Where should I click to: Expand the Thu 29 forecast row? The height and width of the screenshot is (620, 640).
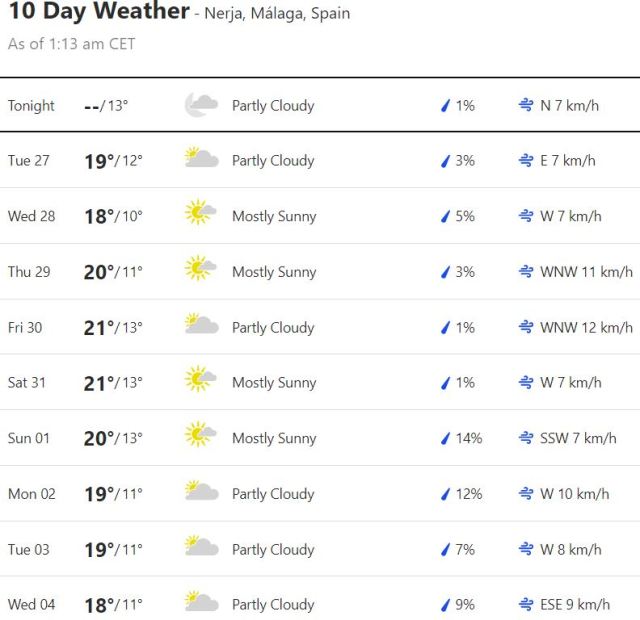[x=320, y=271]
